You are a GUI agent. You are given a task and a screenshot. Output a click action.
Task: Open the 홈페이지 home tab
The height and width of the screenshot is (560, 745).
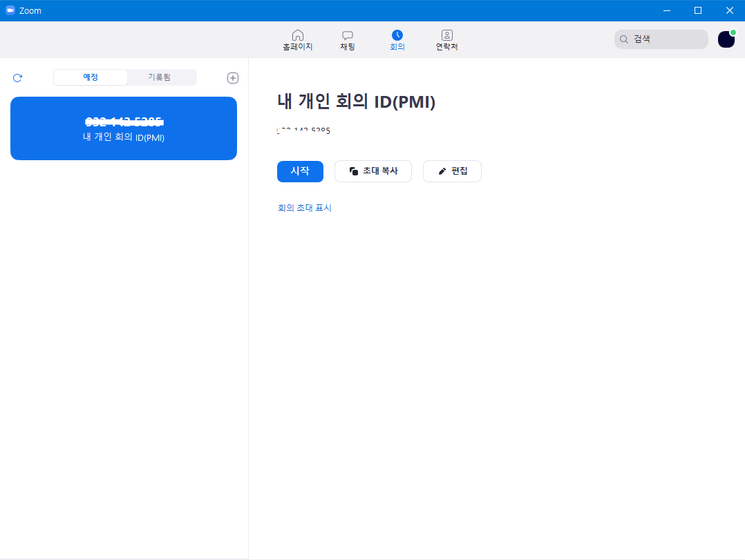(297, 40)
